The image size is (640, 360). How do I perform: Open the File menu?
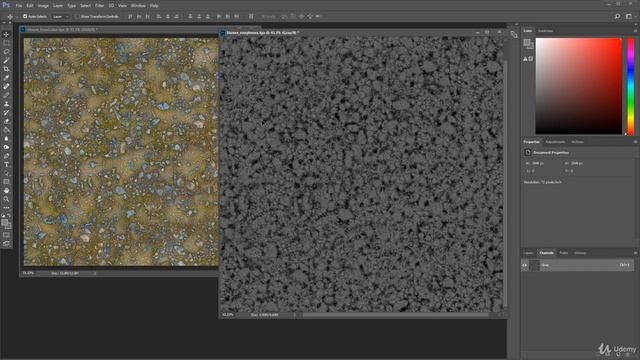[x=19, y=6]
